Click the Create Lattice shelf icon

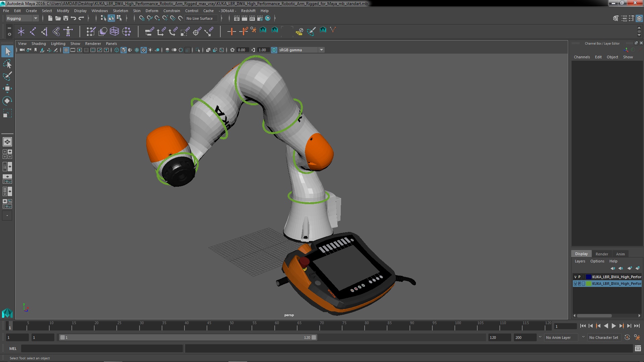pyautogui.click(x=114, y=32)
